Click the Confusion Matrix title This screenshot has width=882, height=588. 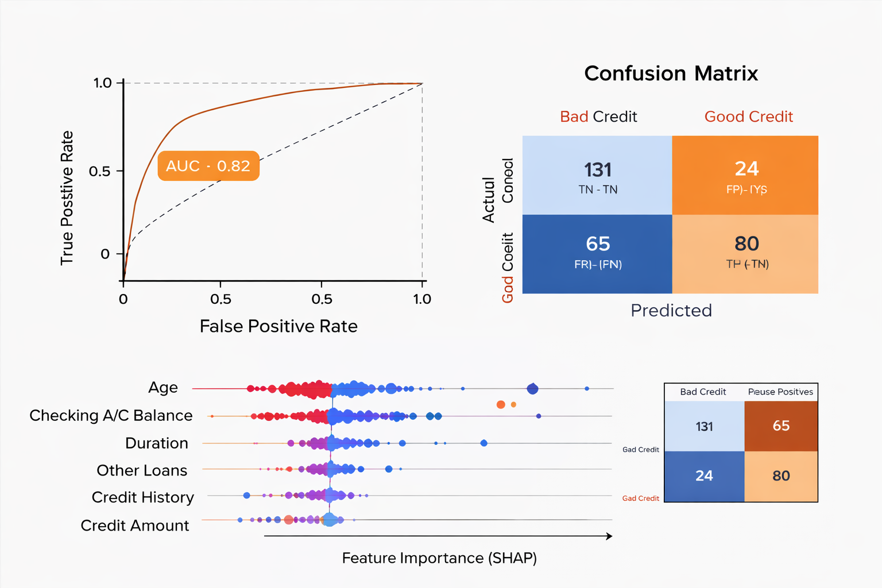[671, 73]
